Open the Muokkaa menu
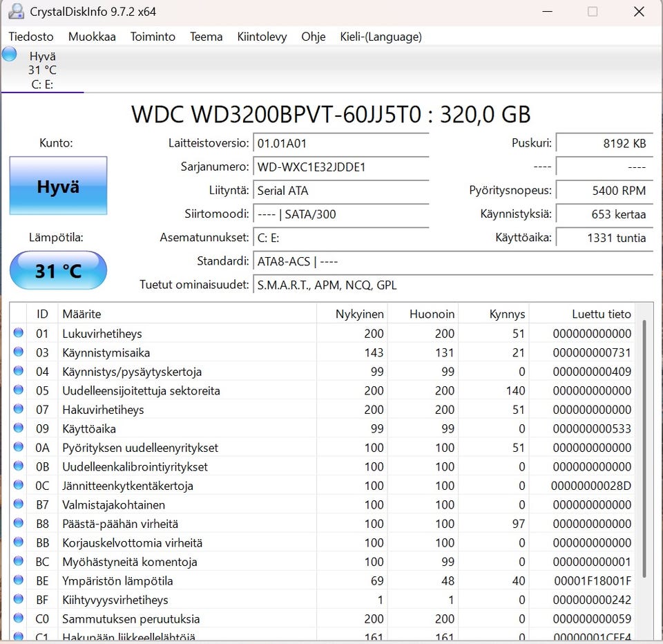The width and height of the screenshot is (663, 644). click(92, 37)
